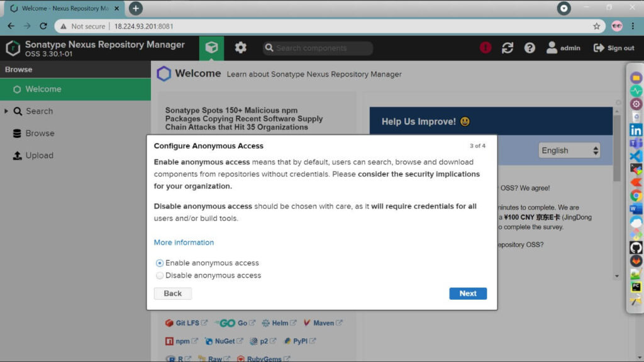Open Microsoft Word icon in side dock

[x=636, y=209]
